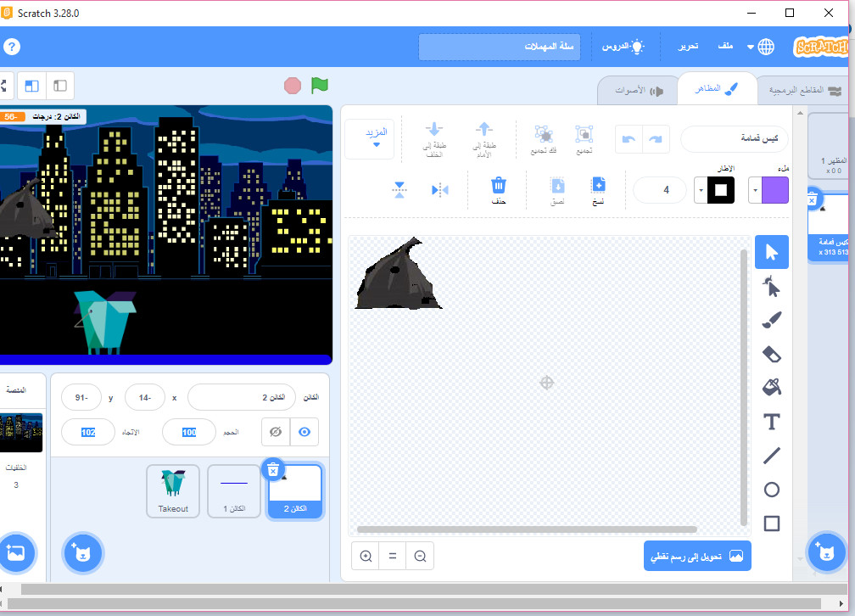Bring layer forward with up-arrow icon
Viewport: 855px width, 616px height.
(x=483, y=138)
